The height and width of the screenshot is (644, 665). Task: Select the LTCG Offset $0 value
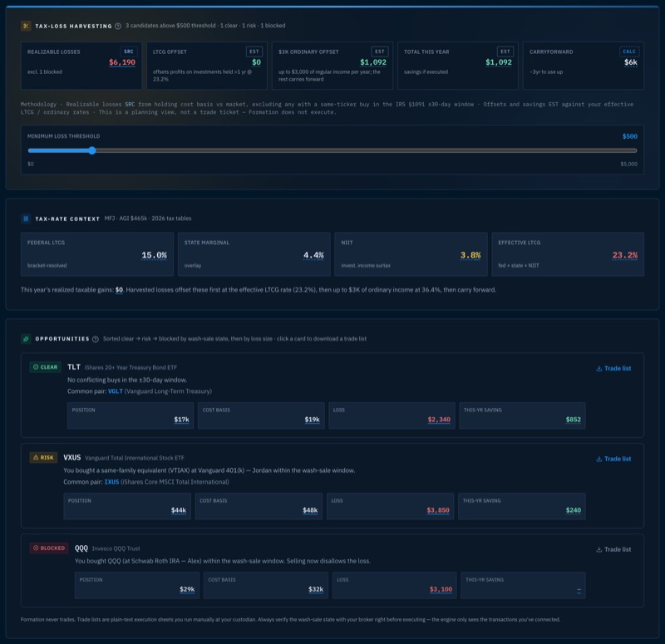tap(257, 62)
